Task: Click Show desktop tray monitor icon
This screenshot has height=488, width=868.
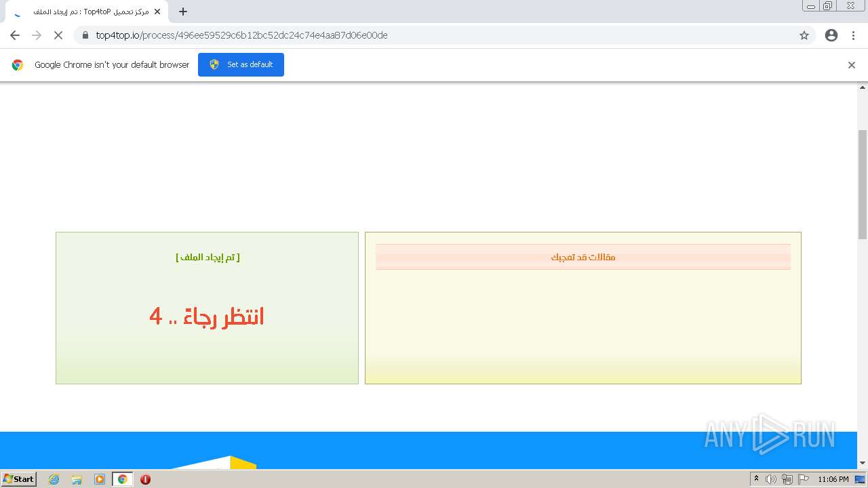Action: coord(860,479)
